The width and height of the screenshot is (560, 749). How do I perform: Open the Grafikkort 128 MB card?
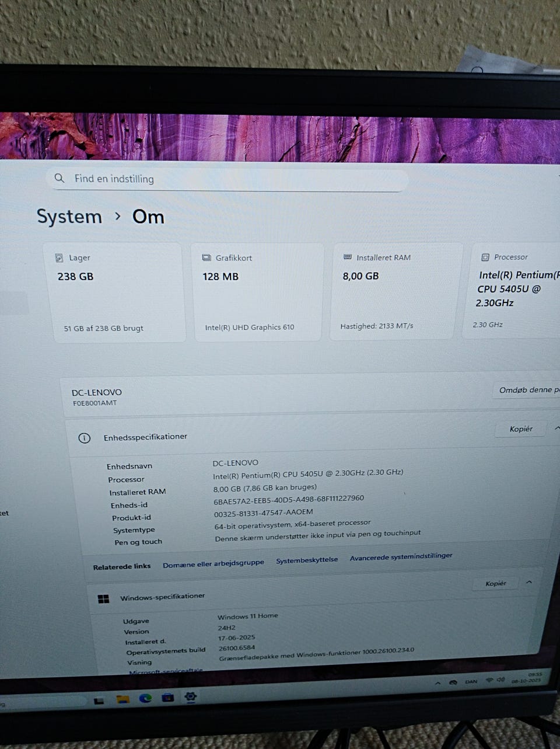(257, 291)
